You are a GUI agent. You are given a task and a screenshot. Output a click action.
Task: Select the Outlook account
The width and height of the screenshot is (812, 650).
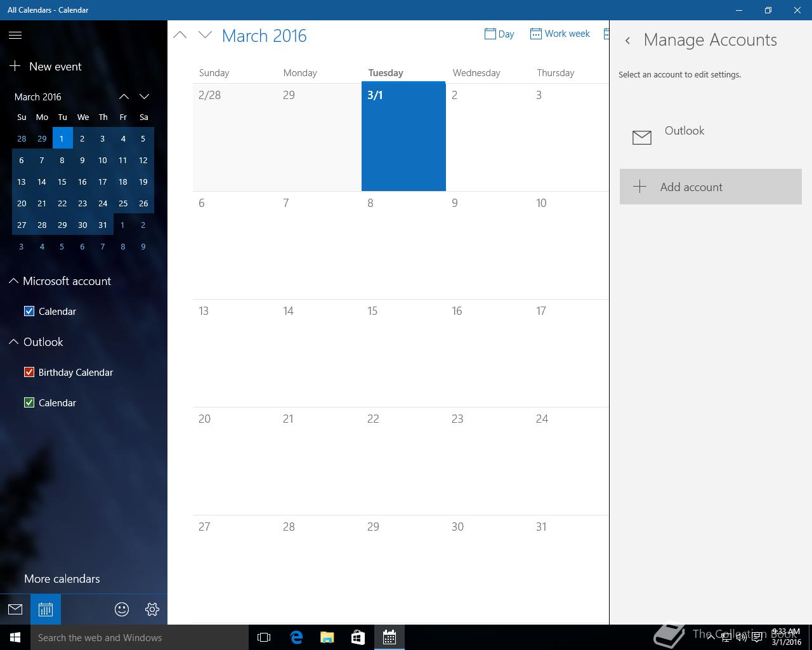click(x=710, y=136)
